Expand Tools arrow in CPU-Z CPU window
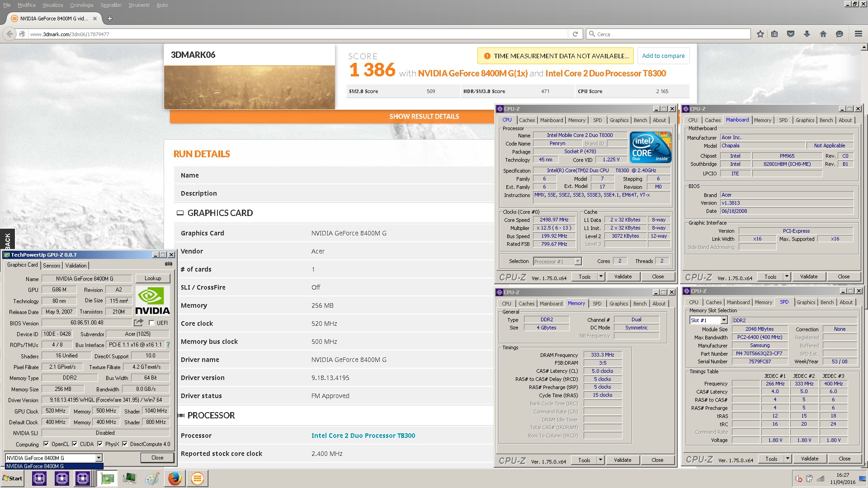The image size is (868, 488). point(601,277)
